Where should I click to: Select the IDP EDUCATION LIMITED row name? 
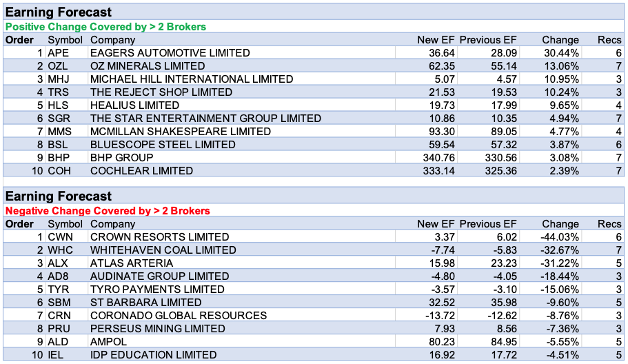153,355
